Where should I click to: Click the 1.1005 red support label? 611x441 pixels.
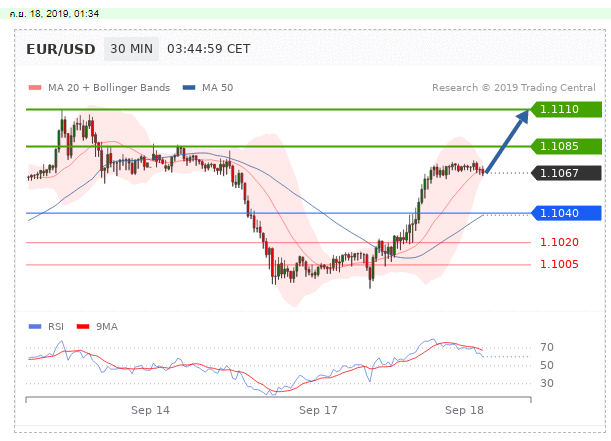click(559, 264)
